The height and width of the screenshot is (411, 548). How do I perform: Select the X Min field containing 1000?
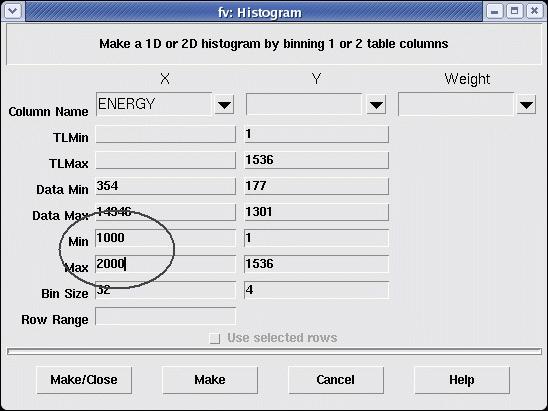coord(165,238)
